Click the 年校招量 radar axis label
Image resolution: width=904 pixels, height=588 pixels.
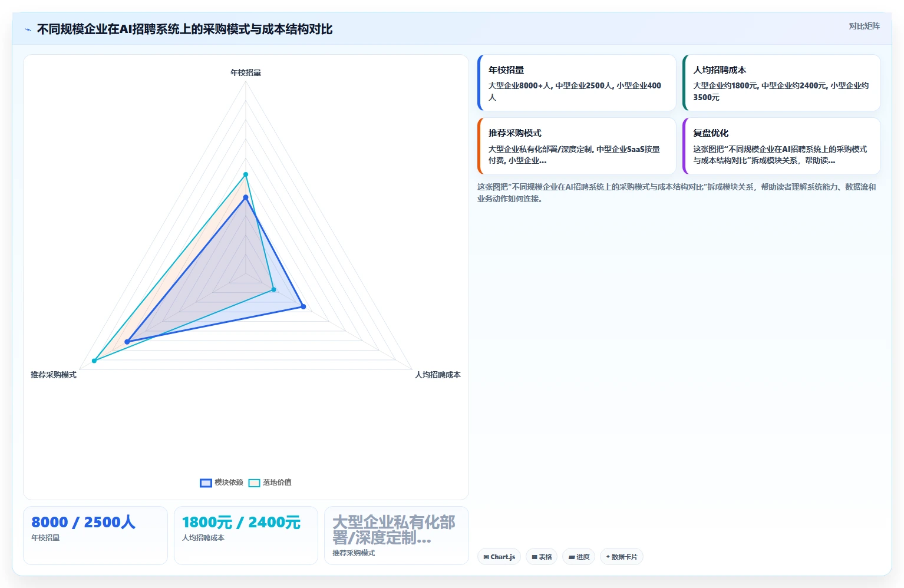(x=246, y=72)
